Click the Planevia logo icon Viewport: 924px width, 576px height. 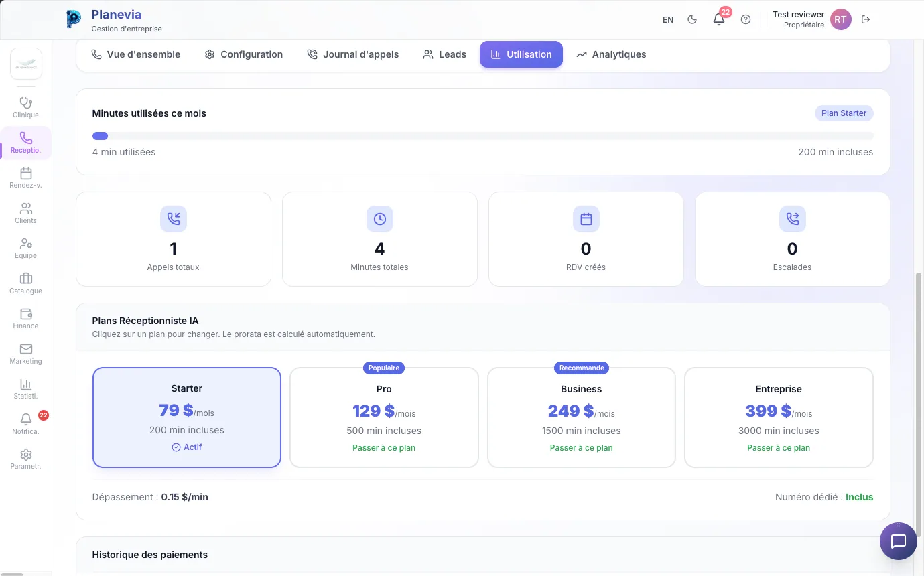[x=74, y=19]
